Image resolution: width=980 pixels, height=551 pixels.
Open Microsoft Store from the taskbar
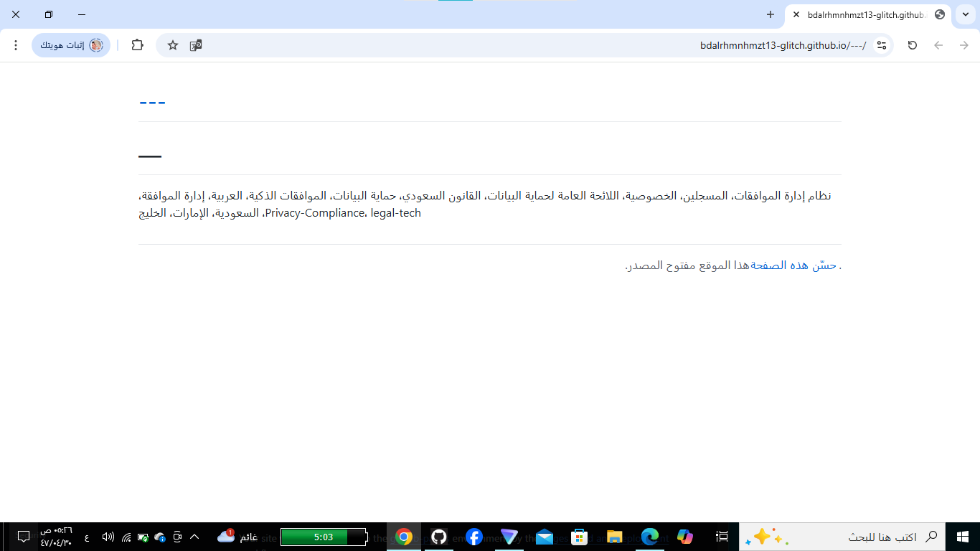click(x=580, y=536)
